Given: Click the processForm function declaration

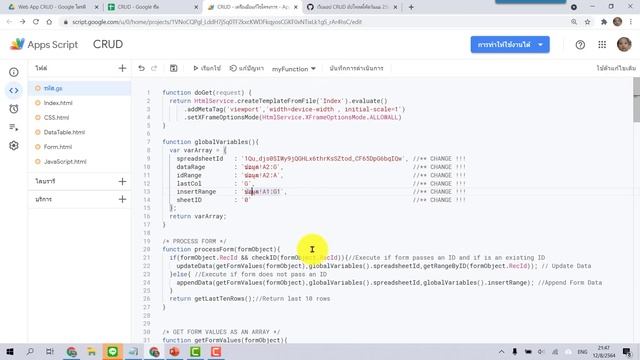Looking at the screenshot, I should pos(221,249).
